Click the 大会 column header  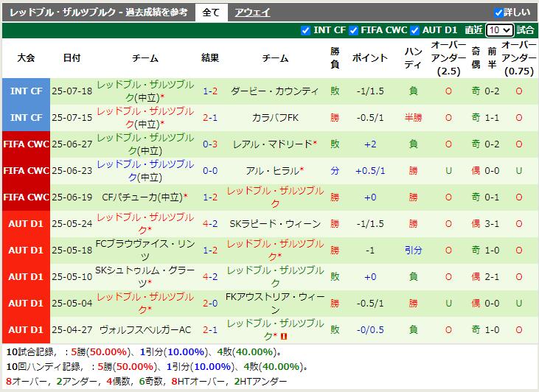click(26, 57)
